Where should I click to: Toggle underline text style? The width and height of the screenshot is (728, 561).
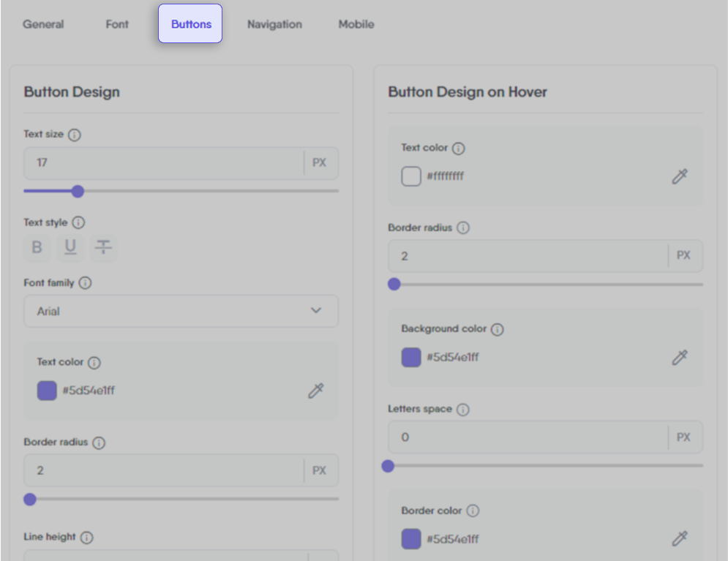70,247
